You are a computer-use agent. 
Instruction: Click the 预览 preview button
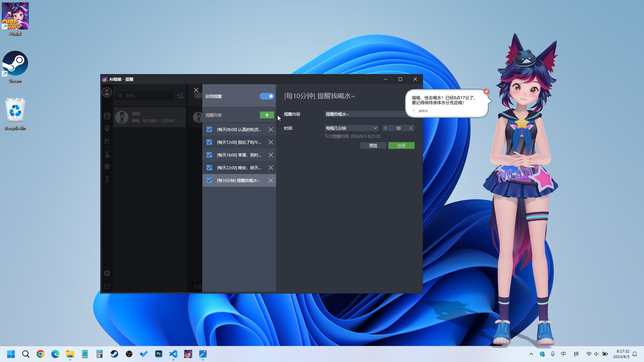(373, 145)
